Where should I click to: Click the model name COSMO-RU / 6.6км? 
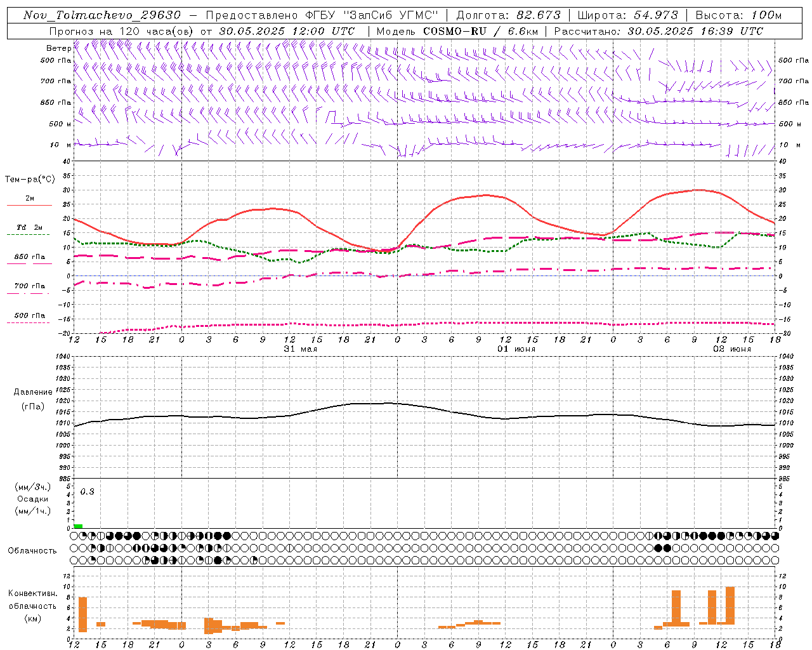pos(481,31)
